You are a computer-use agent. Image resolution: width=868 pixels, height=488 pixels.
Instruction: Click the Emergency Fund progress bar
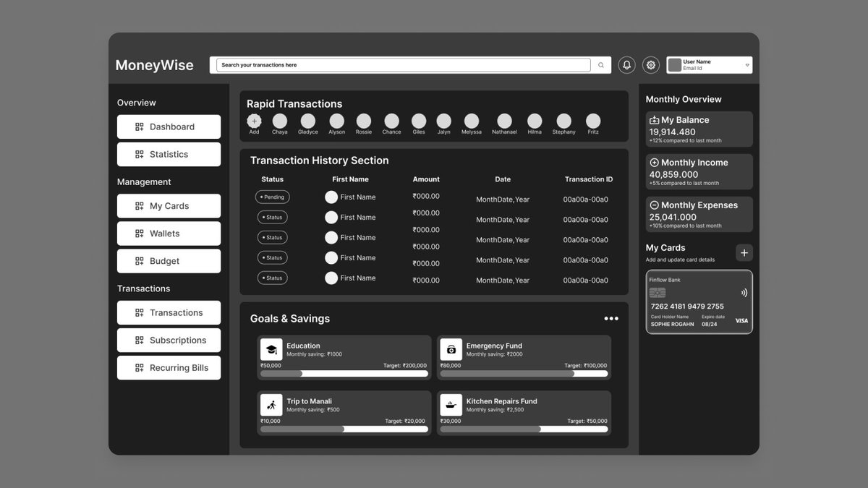coord(524,374)
